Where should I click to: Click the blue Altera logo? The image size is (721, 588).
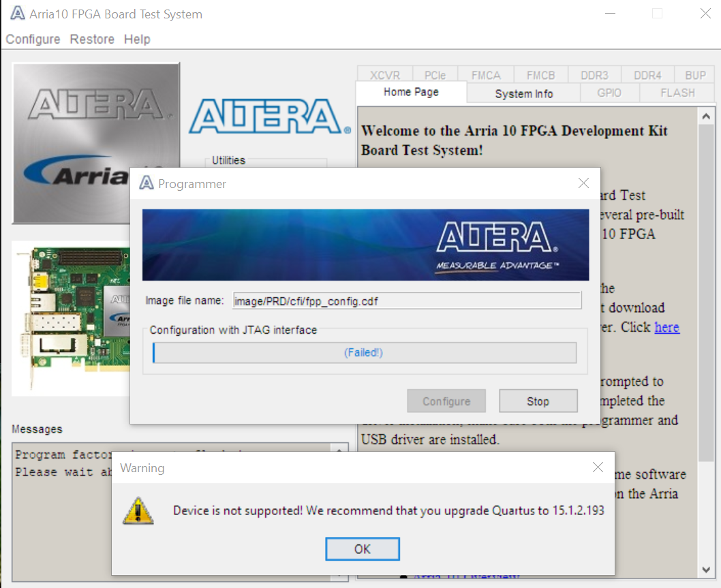269,117
